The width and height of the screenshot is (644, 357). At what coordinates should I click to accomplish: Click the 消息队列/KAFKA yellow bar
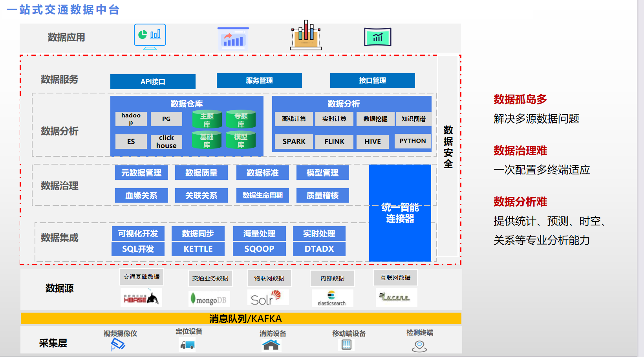pyautogui.click(x=241, y=319)
